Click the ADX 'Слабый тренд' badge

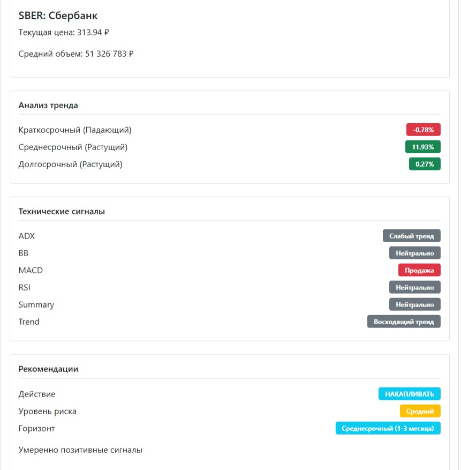411,236
